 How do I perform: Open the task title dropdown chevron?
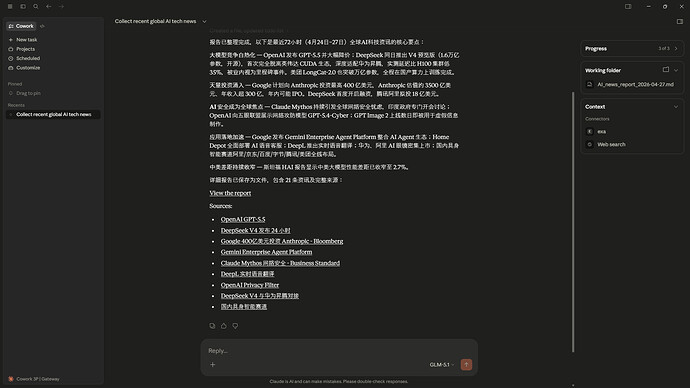pos(204,22)
